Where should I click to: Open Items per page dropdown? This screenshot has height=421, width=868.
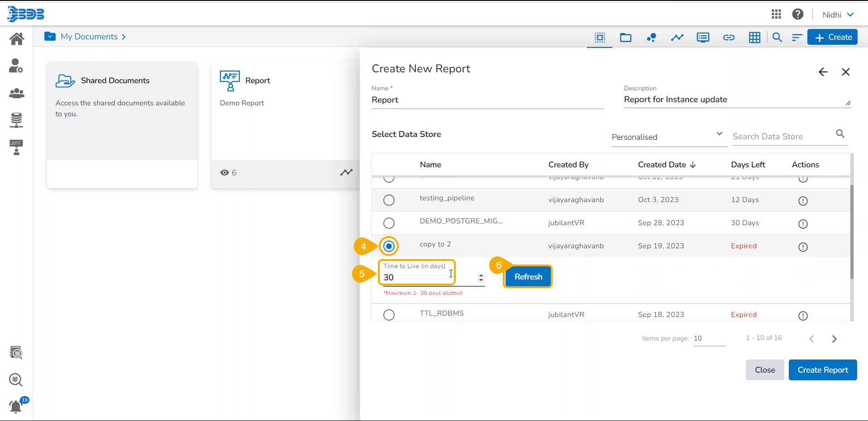point(709,338)
